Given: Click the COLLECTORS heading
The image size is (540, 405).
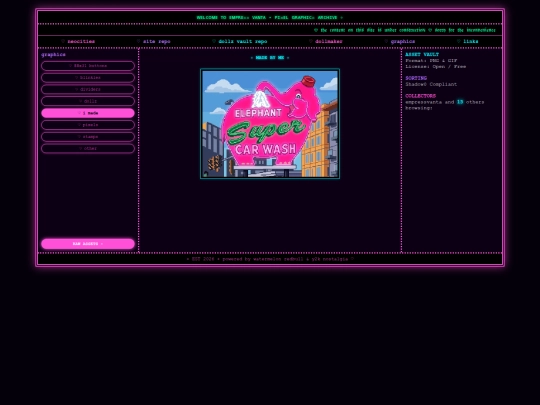Looking at the screenshot, I should click(420, 96).
